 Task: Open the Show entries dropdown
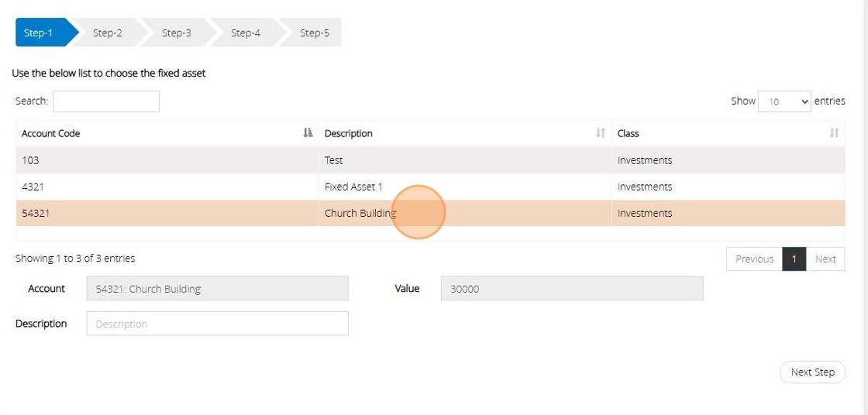784,101
